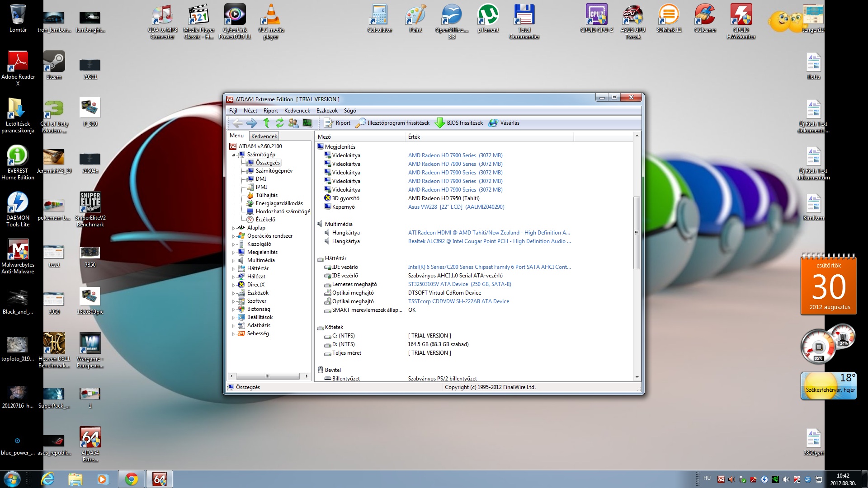The image size is (868, 488).
Task: Open the Eszközök menu in the menu bar
Action: tap(327, 111)
